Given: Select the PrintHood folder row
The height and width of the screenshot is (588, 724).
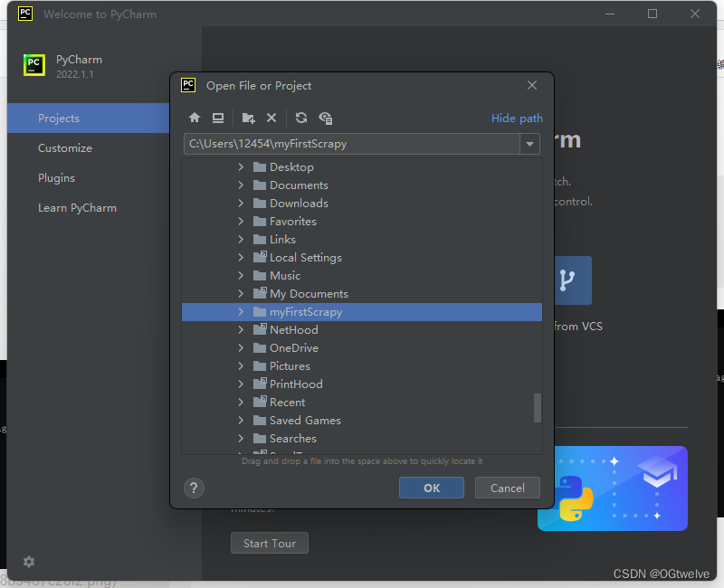Looking at the screenshot, I should (x=362, y=384).
